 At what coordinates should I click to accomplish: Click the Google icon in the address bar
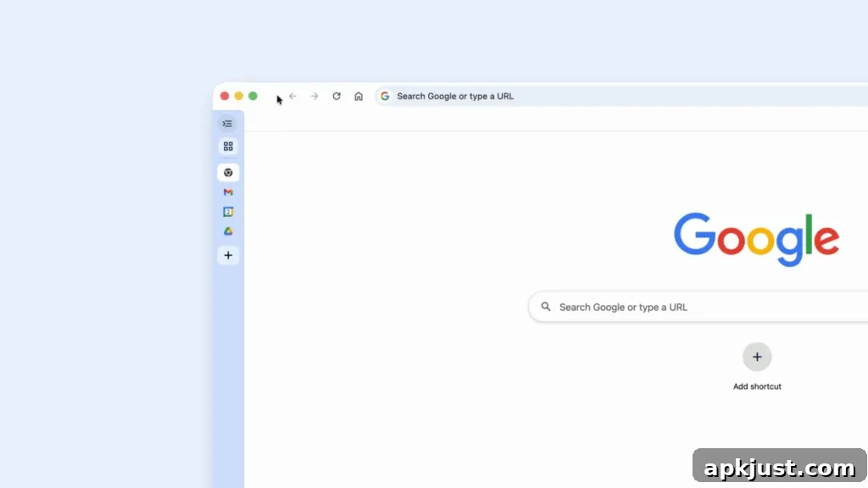385,97
